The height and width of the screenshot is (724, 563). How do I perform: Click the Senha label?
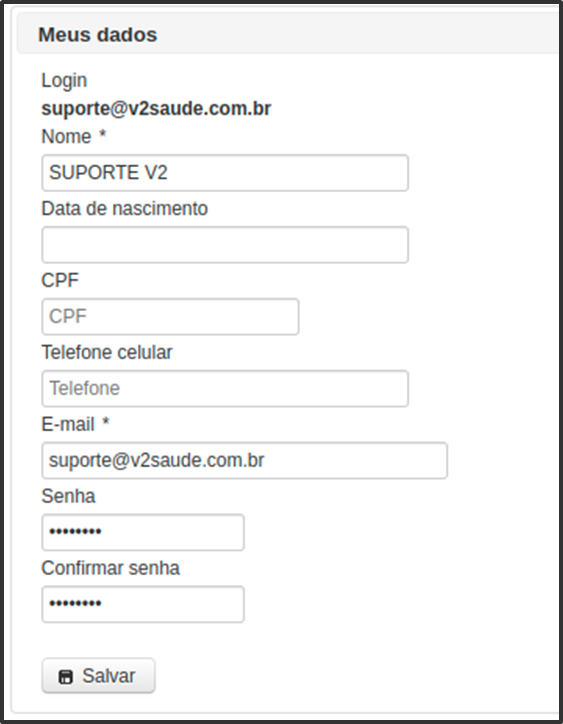point(68,496)
